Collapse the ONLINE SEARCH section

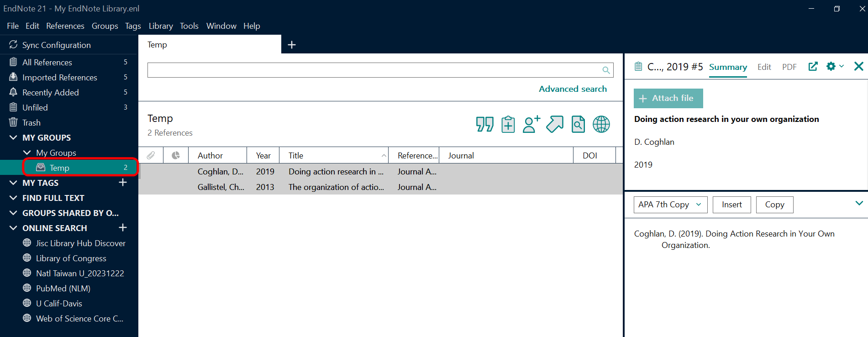(13, 228)
